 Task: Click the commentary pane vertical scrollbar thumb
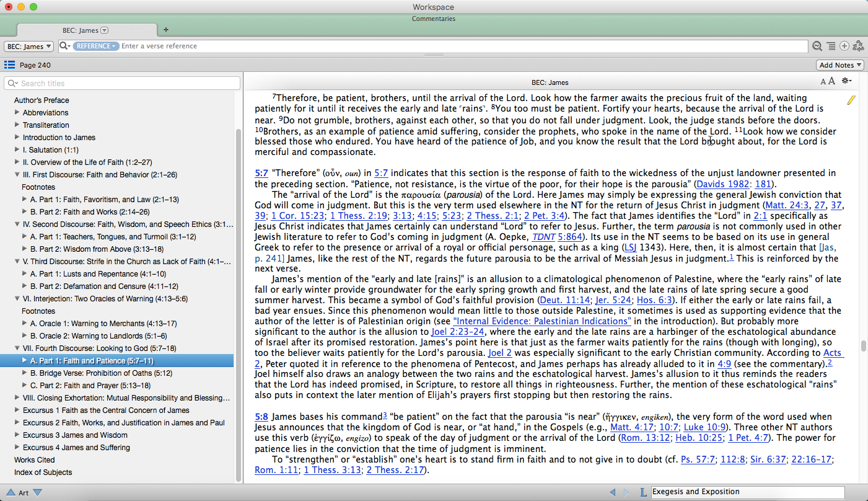click(862, 346)
